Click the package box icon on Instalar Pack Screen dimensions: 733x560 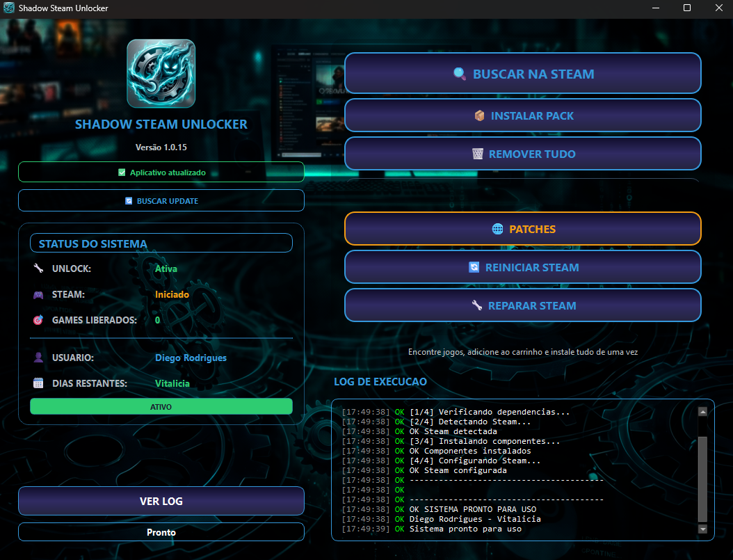pyautogui.click(x=479, y=115)
